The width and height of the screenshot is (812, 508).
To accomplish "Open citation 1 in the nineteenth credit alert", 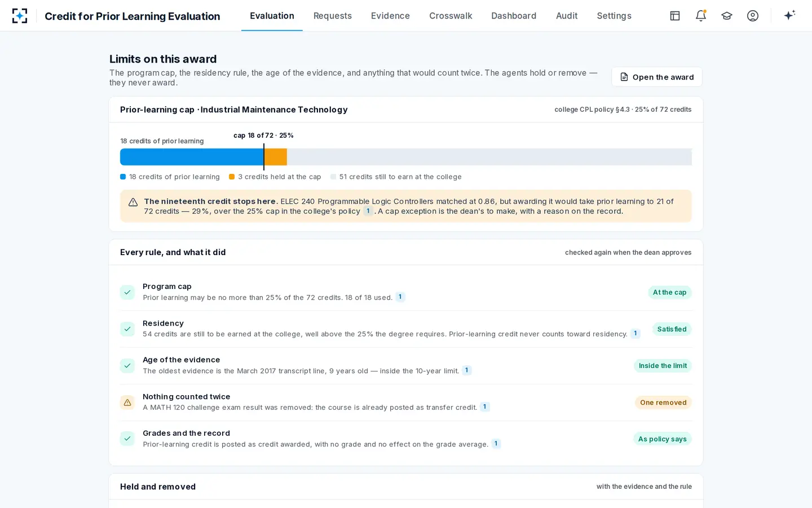I will (368, 211).
